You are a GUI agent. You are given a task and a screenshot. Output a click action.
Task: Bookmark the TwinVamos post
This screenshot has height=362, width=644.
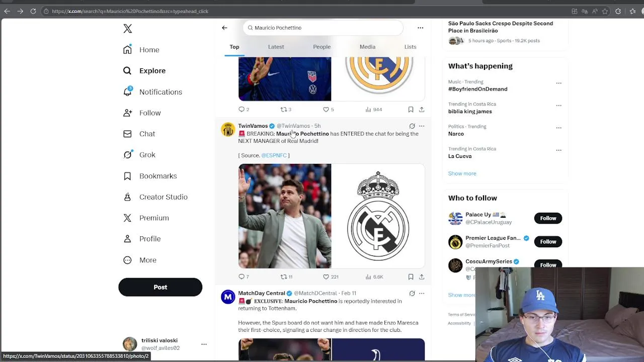(x=411, y=277)
